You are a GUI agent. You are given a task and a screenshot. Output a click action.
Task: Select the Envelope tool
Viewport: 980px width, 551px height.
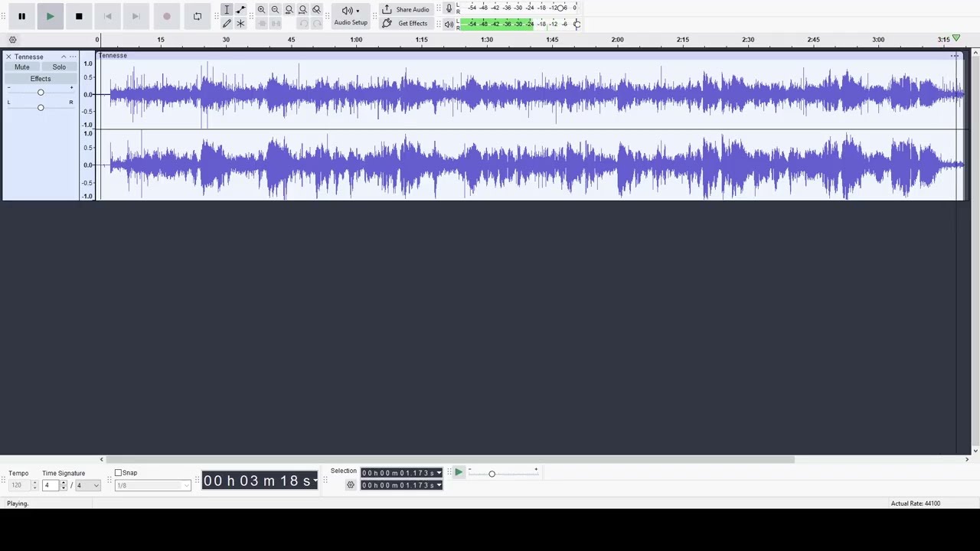[240, 9]
